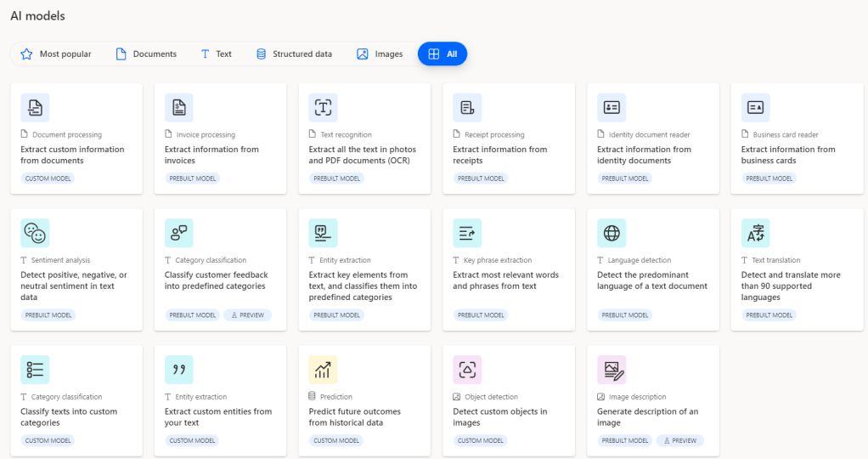Click the Text translation icon
The image size is (868, 459).
(x=756, y=233)
